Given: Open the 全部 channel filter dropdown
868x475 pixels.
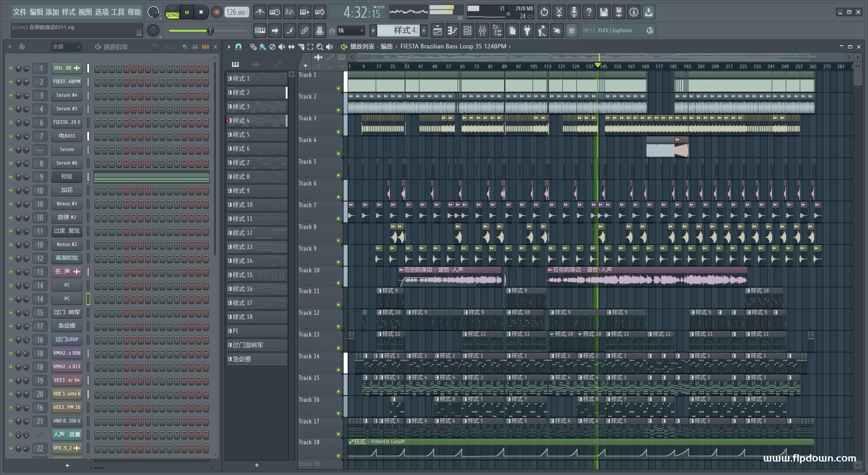Looking at the screenshot, I should [x=66, y=47].
